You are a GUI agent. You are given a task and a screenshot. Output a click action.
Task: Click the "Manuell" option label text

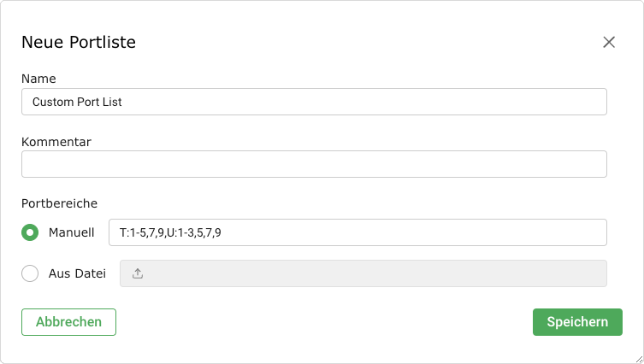72,232
